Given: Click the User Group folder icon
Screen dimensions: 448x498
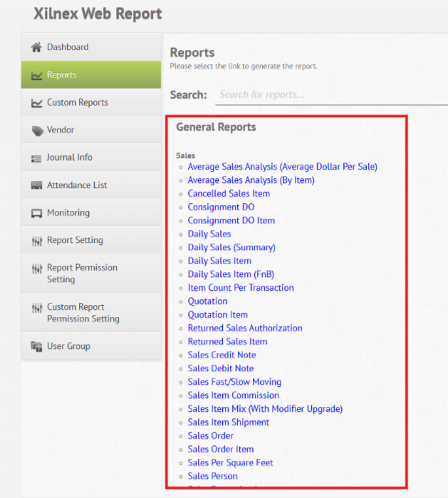Looking at the screenshot, I should [36, 347].
